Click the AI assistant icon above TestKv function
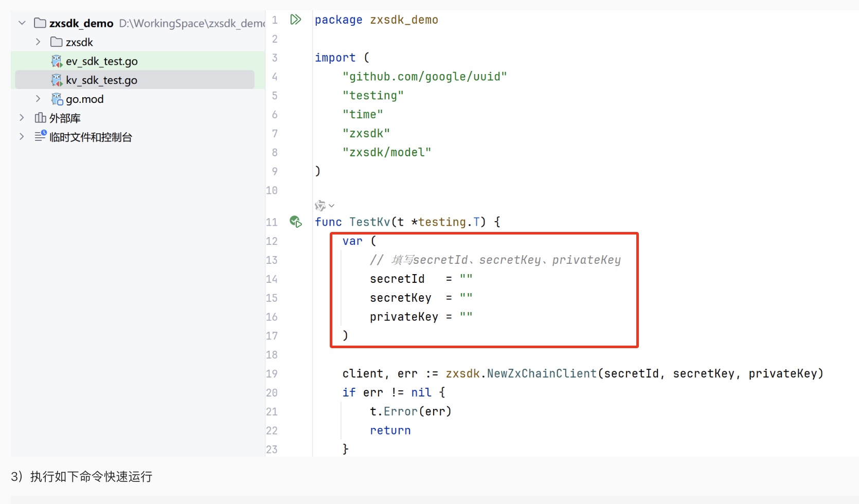This screenshot has height=504, width=859. [320, 206]
